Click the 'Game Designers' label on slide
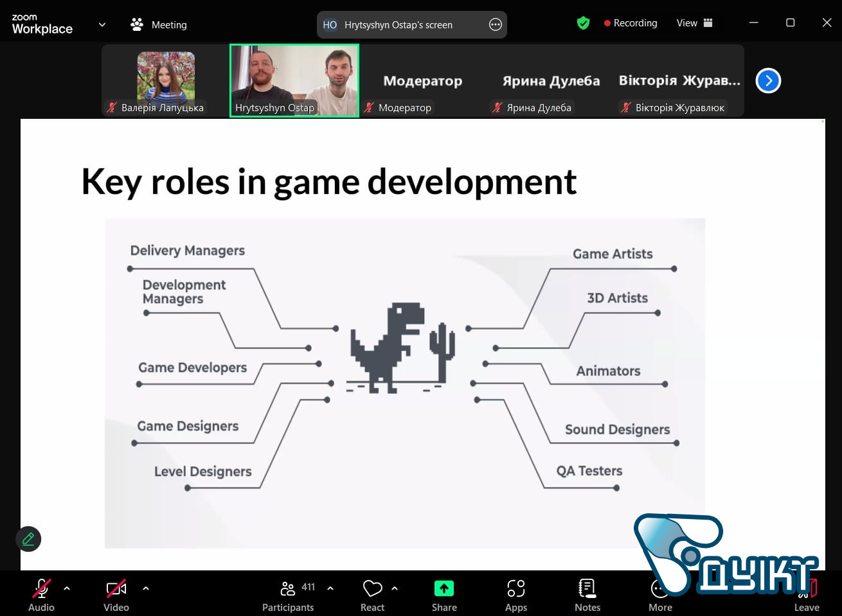The height and width of the screenshot is (616, 842). (188, 427)
